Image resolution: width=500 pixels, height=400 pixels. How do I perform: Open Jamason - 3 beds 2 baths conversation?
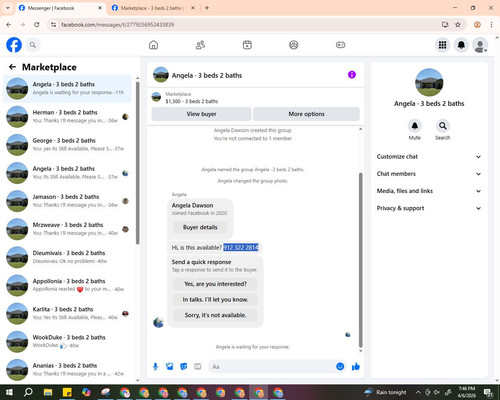(67, 201)
